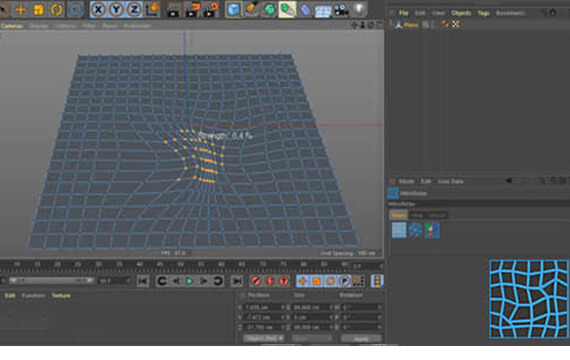Screen dimensions: 570x360
Task: Click the Record Active Objects button
Action: coord(256,281)
